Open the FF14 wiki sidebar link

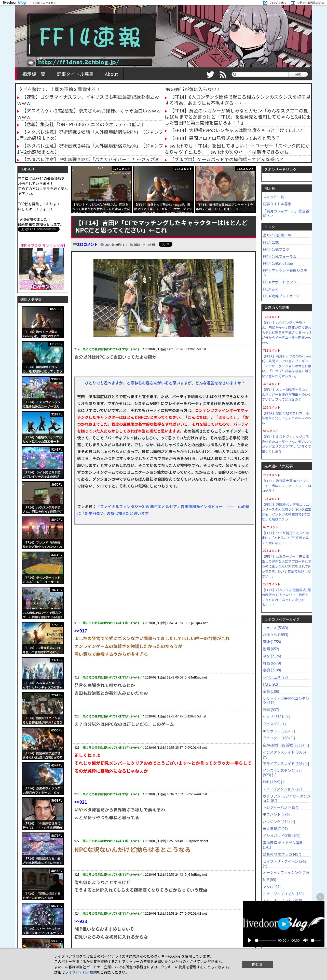click(x=270, y=289)
